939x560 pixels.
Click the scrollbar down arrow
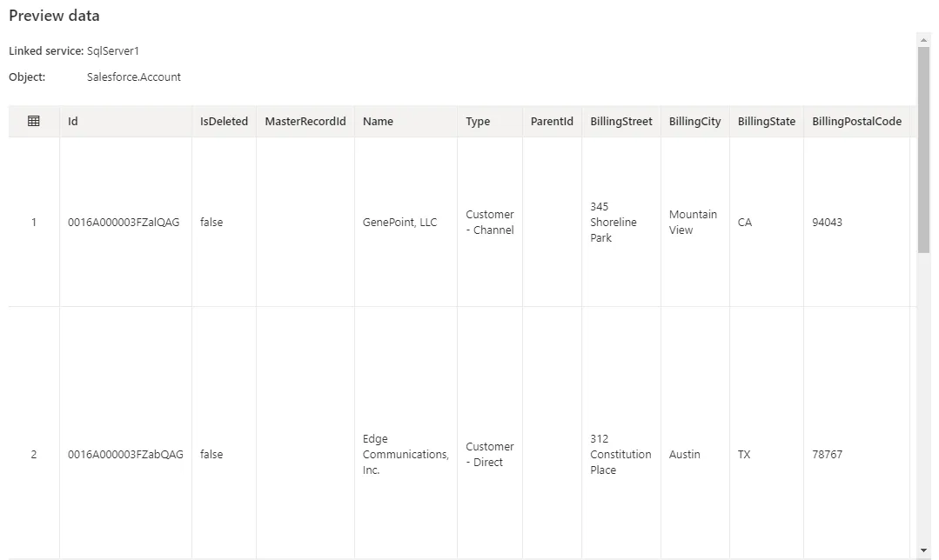[925, 550]
